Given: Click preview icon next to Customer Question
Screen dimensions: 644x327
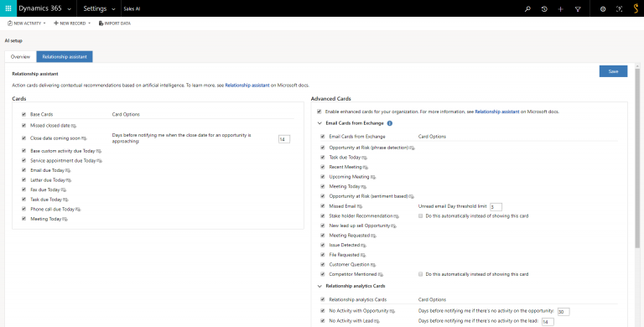Looking at the screenshot, I should (373, 265).
